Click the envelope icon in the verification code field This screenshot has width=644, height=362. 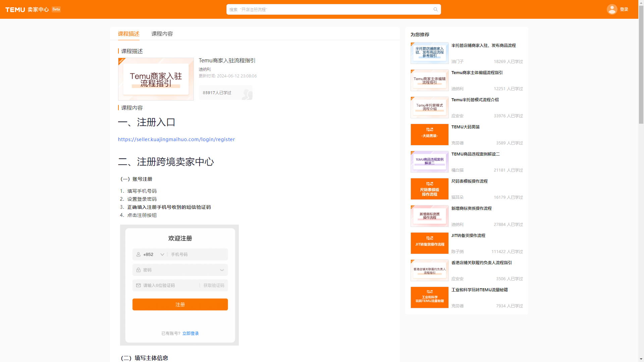point(139,285)
